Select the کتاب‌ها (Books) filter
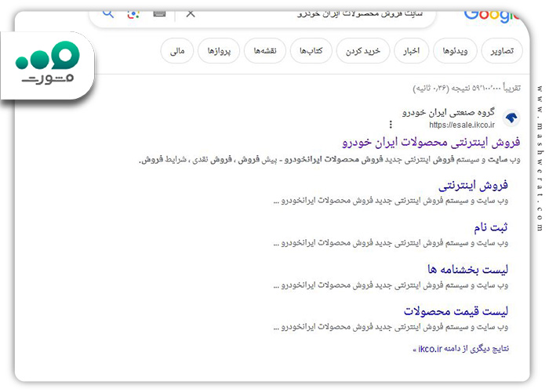Screen dimensions: 549x392 pyautogui.click(x=311, y=51)
